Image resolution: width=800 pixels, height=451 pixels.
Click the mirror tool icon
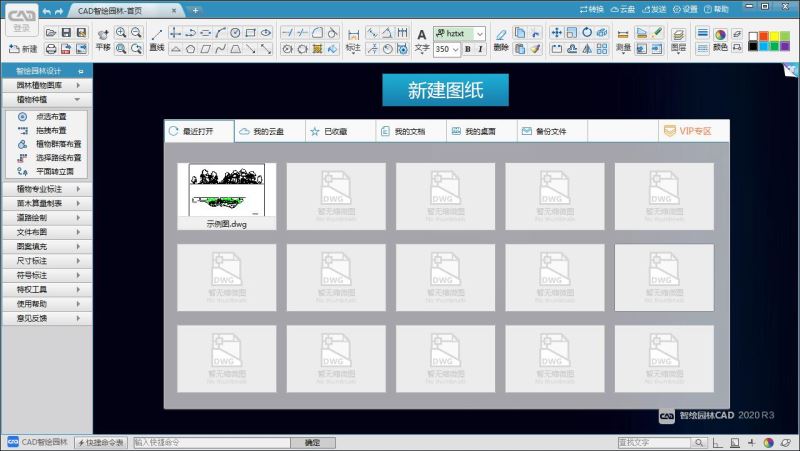coord(587,48)
